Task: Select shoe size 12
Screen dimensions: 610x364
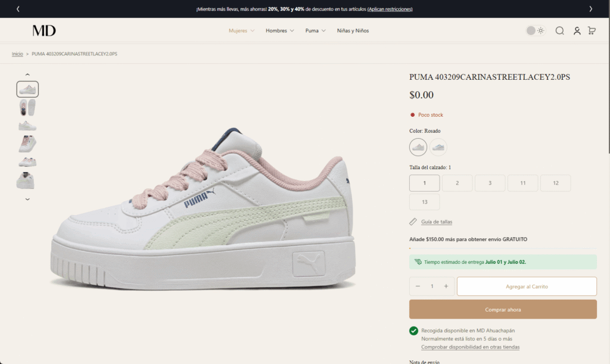Action: click(556, 183)
